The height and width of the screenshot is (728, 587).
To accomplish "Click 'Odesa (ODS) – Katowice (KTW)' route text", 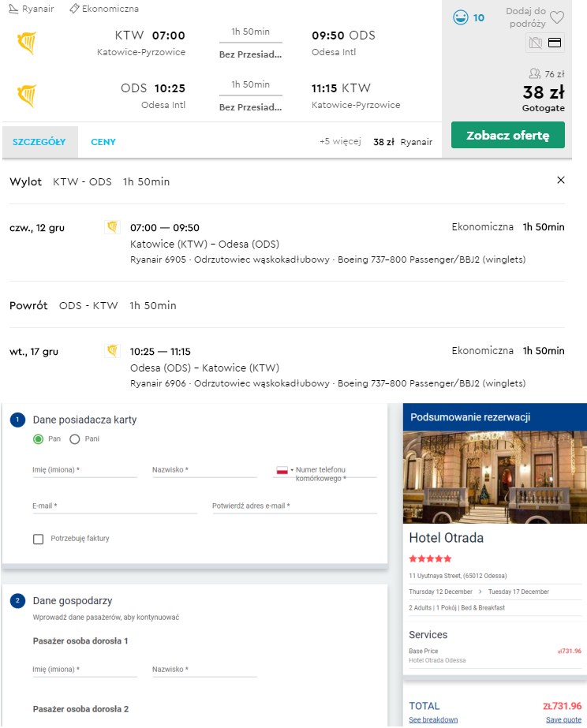I will click(205, 368).
